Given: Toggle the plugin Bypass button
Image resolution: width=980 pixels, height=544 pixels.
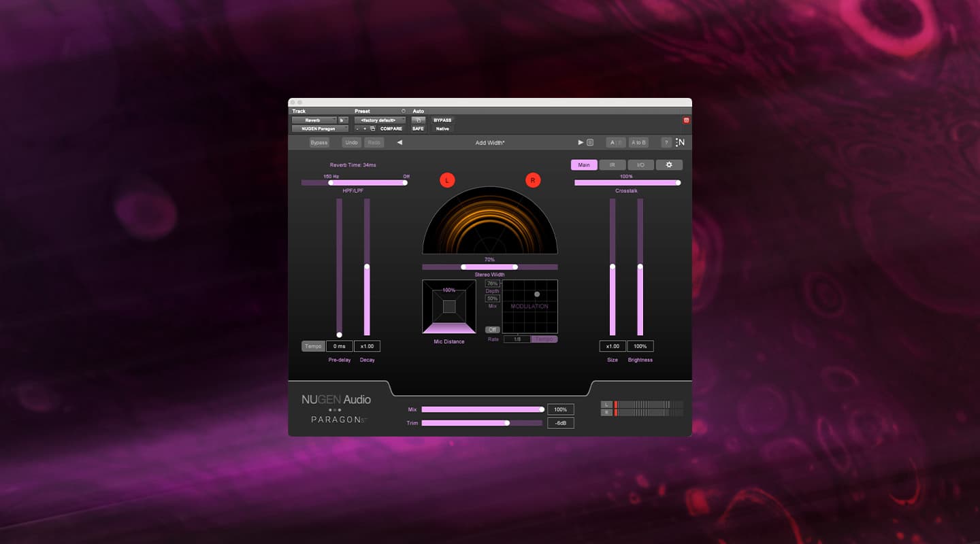Looking at the screenshot, I should point(318,143).
